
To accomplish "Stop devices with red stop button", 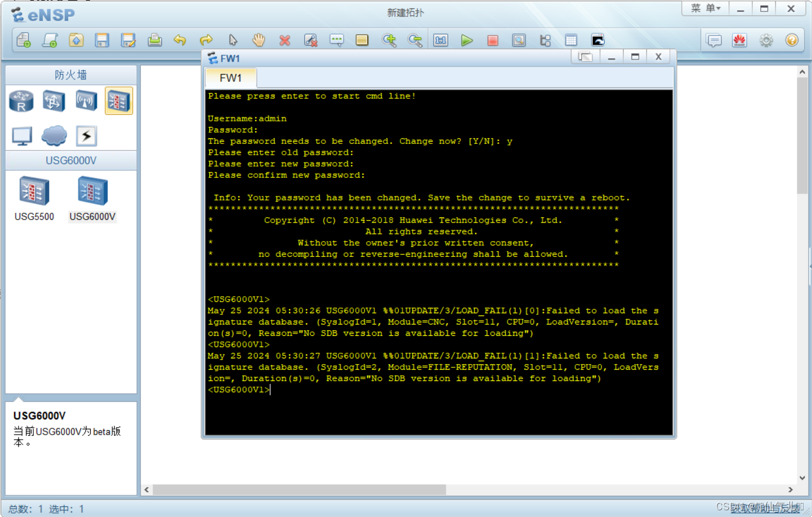I will [x=493, y=40].
